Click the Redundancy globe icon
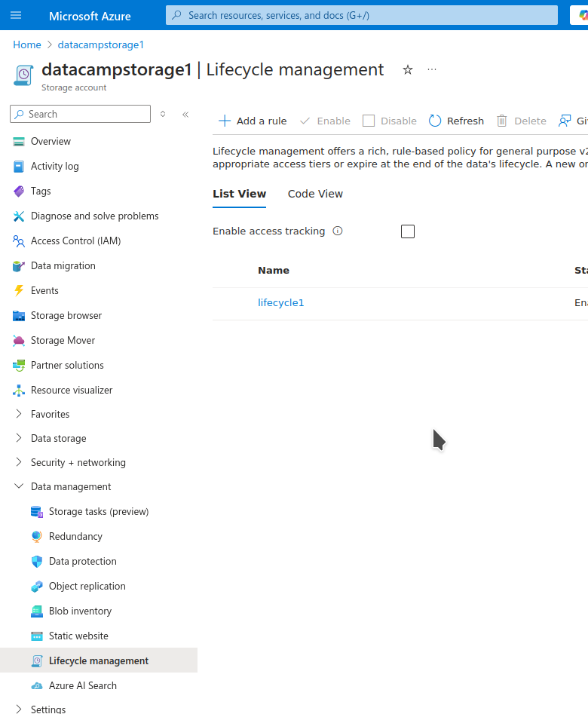The width and height of the screenshot is (588, 714). coord(37,536)
